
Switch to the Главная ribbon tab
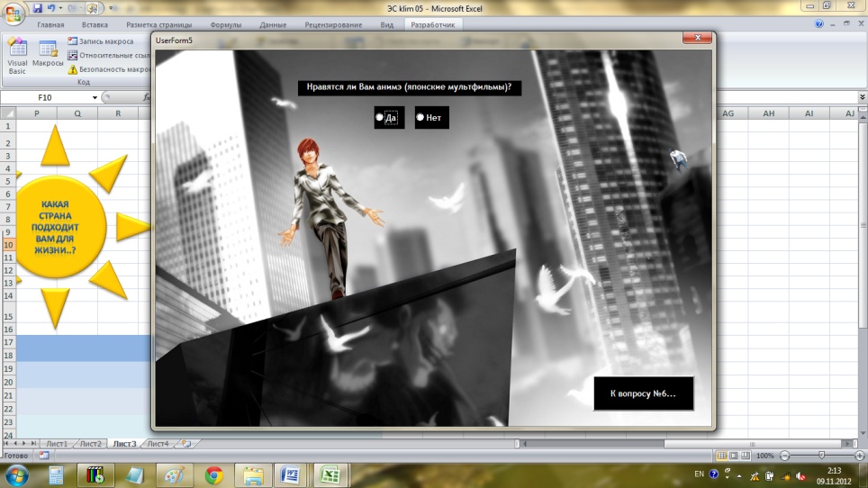coord(50,25)
